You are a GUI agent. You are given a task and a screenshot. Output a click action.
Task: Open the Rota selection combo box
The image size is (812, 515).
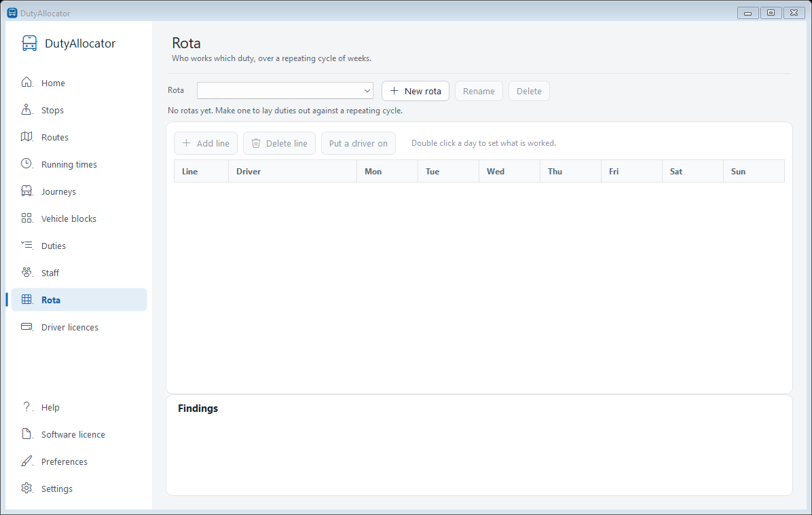point(285,90)
